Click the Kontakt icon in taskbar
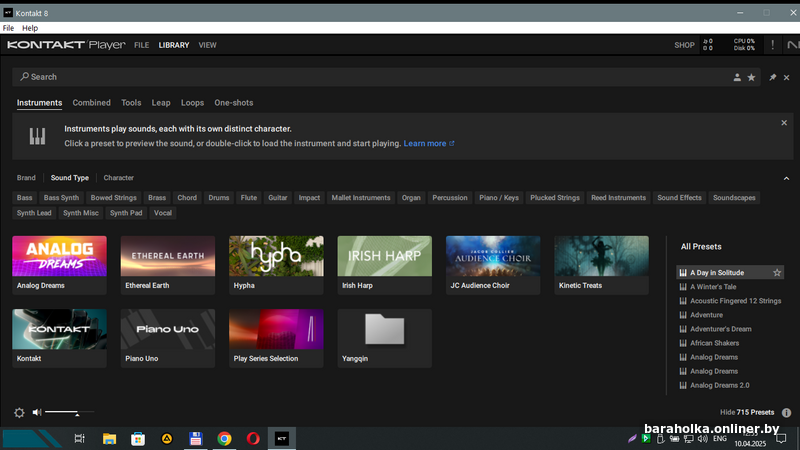 tap(282, 439)
